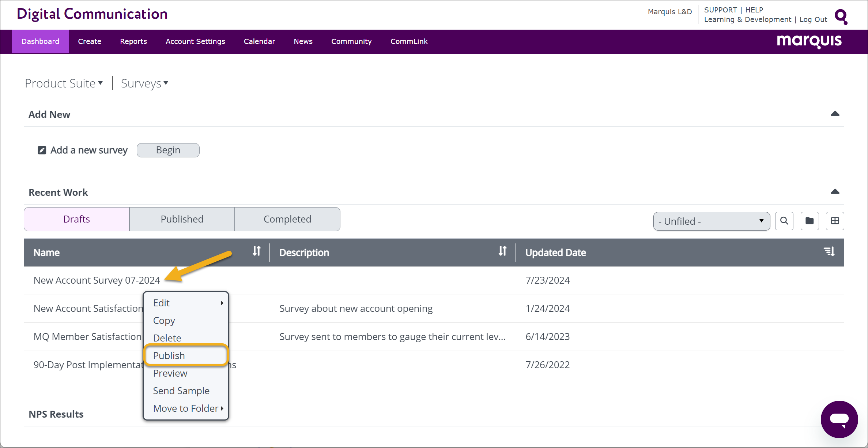This screenshot has height=448, width=868.
Task: Click the HELP link
Action: [754, 10]
